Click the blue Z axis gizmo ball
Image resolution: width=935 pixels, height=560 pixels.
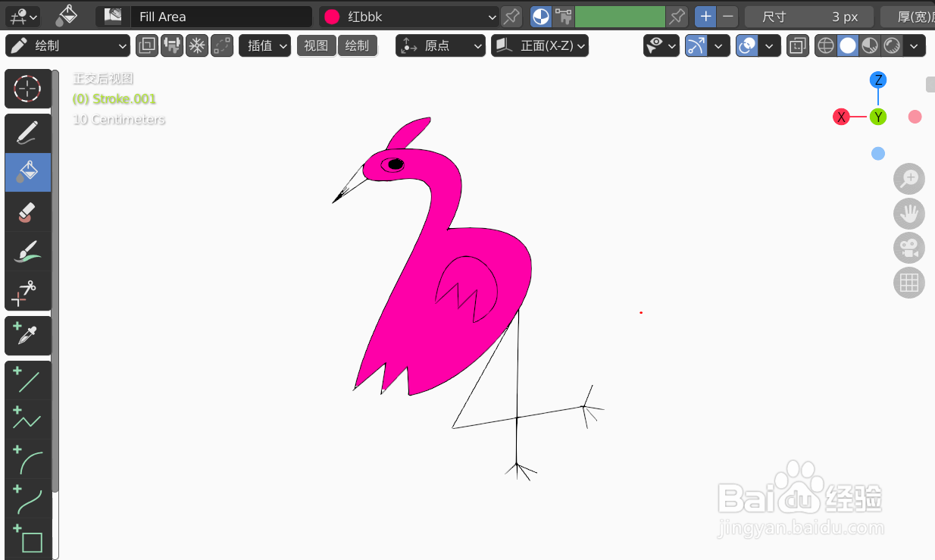pos(878,80)
